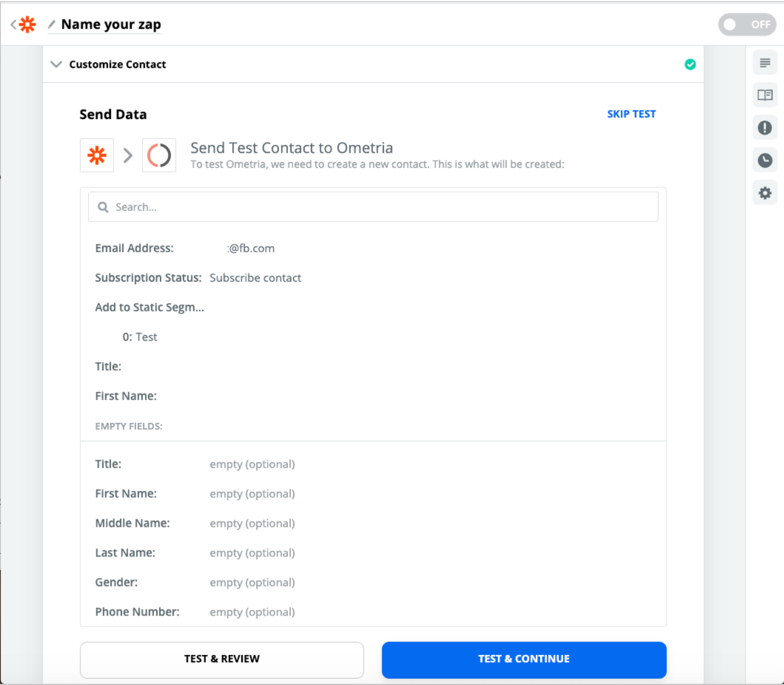The image size is (784, 685).
Task: Open zap settings gear icon
Action: (x=764, y=193)
